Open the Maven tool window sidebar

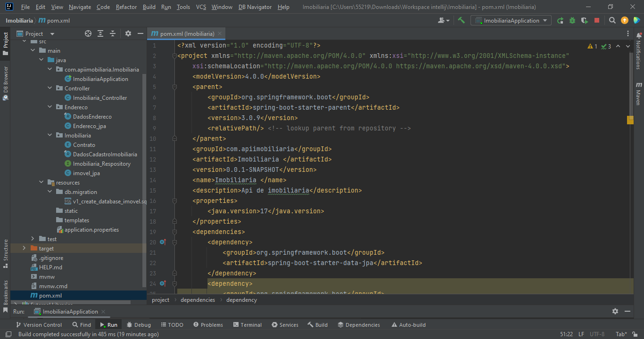[639, 93]
